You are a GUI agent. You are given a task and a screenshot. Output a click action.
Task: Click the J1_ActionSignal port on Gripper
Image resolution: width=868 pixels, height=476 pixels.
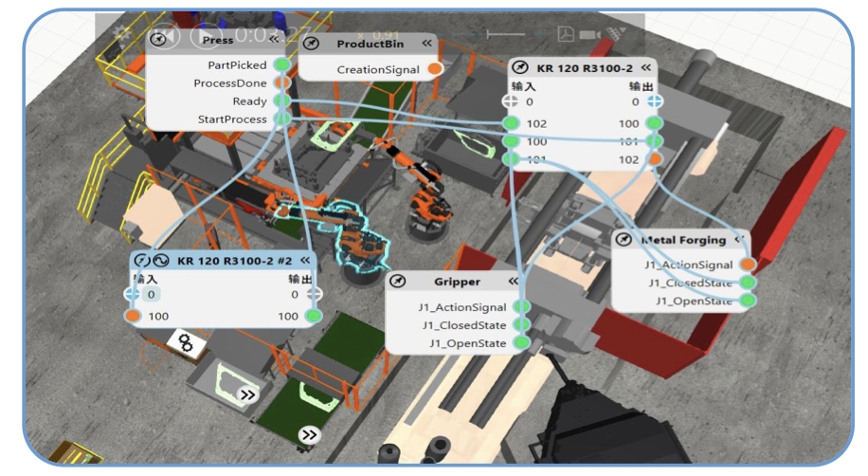point(521,306)
